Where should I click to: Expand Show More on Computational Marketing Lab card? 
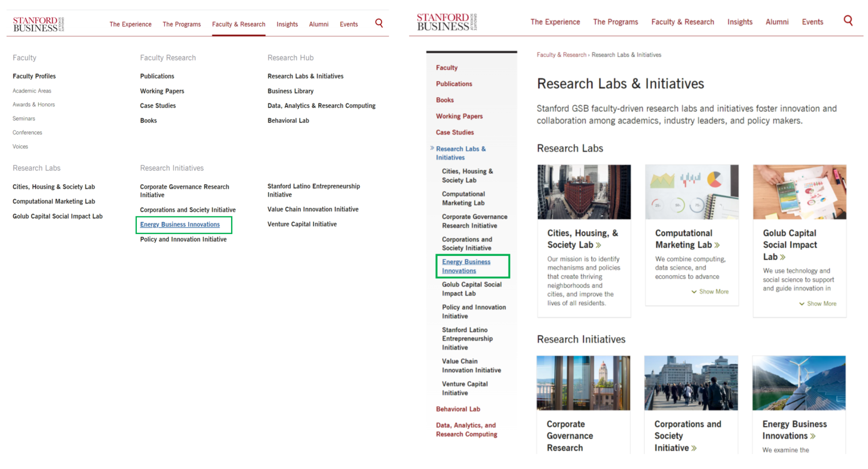710,292
